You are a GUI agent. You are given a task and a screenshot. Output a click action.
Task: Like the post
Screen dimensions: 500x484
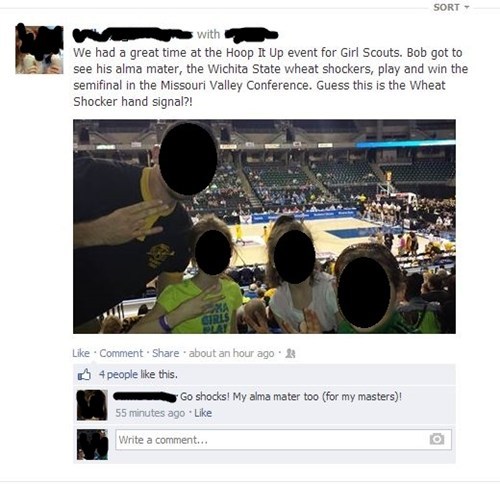pyautogui.click(x=81, y=353)
